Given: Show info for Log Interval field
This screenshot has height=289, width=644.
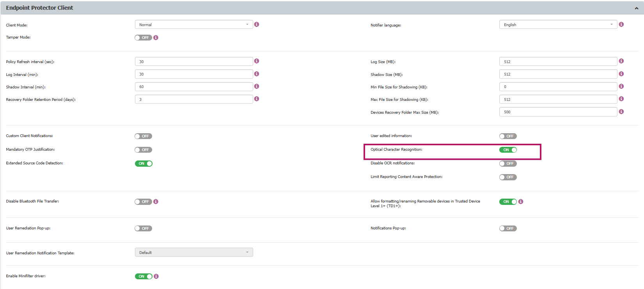Looking at the screenshot, I should tap(257, 74).
